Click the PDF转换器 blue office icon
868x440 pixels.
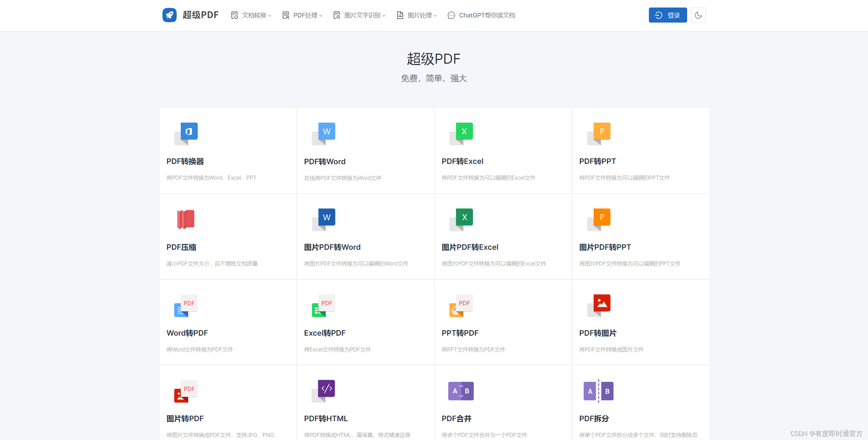(x=186, y=133)
